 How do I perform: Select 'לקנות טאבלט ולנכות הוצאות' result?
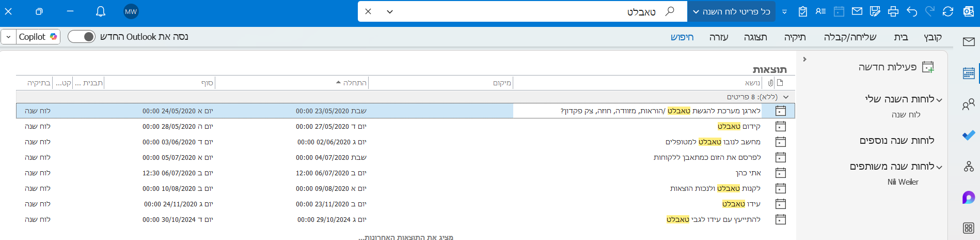tap(405, 188)
